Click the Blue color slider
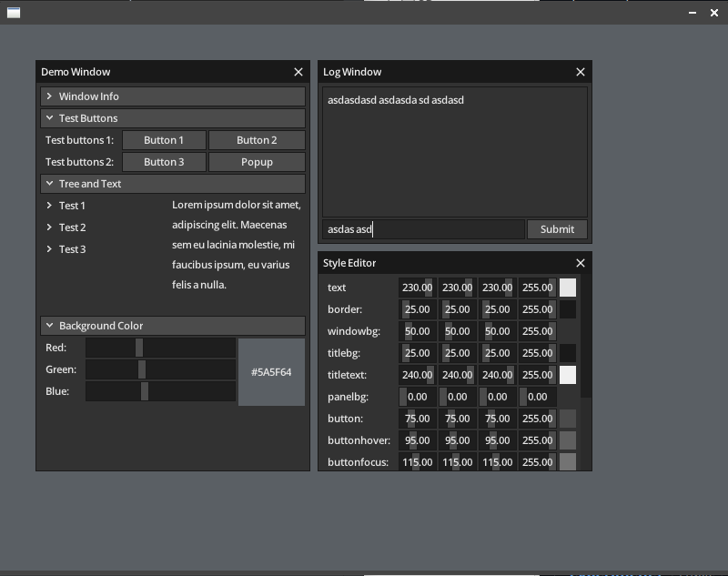Screen dimensions: 728x576 coord(161,391)
